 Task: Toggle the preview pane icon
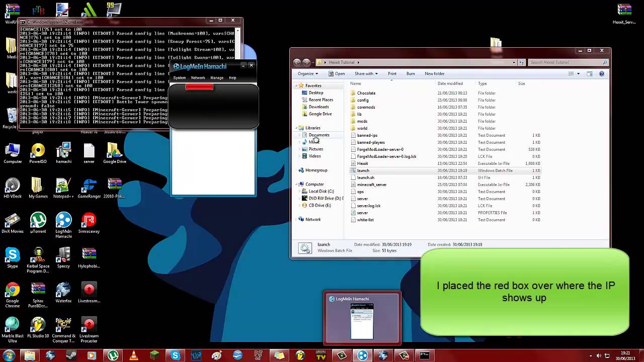point(589,74)
